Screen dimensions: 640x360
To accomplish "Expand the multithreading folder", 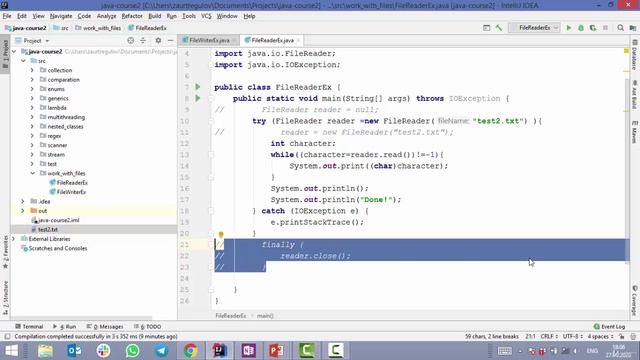I will pyautogui.click(x=32, y=117).
